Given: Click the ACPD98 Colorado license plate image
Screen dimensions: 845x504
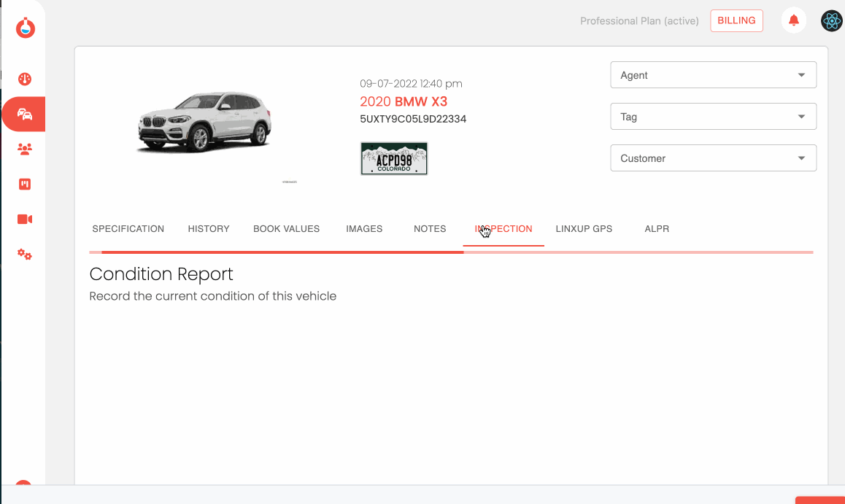Looking at the screenshot, I should (394, 158).
